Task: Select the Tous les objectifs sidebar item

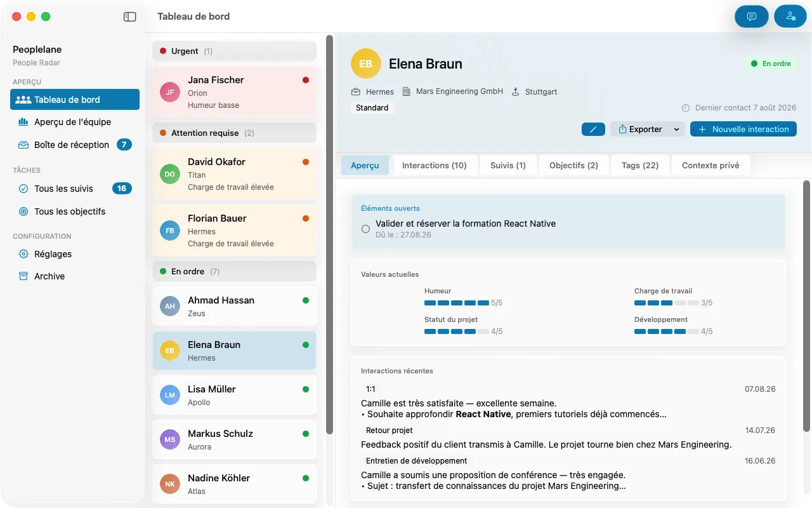Action: click(75, 211)
